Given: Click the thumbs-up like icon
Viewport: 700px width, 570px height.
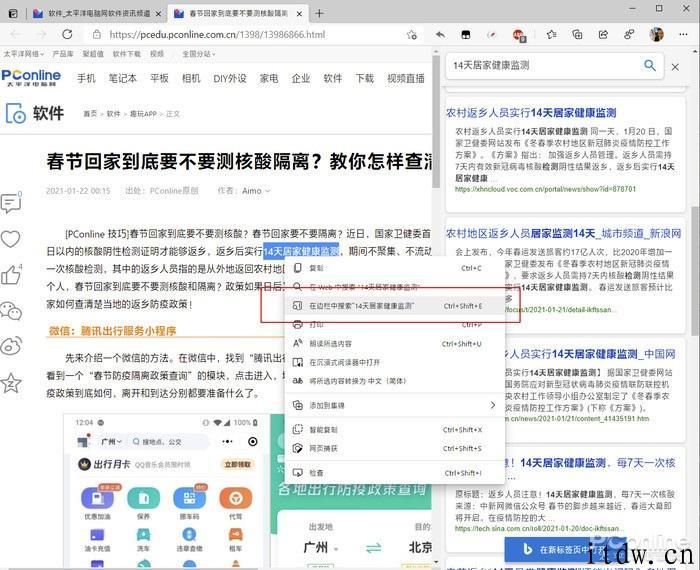Looking at the screenshot, I should [x=11, y=275].
